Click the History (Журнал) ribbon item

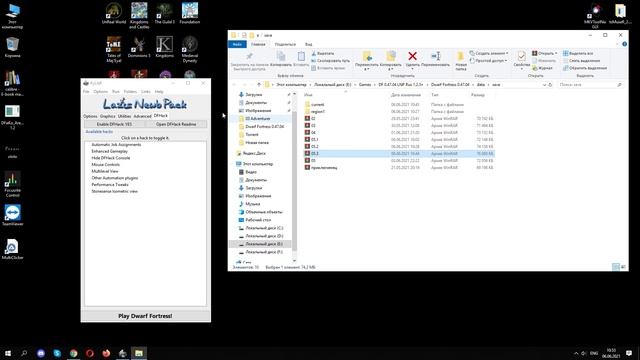[542, 68]
